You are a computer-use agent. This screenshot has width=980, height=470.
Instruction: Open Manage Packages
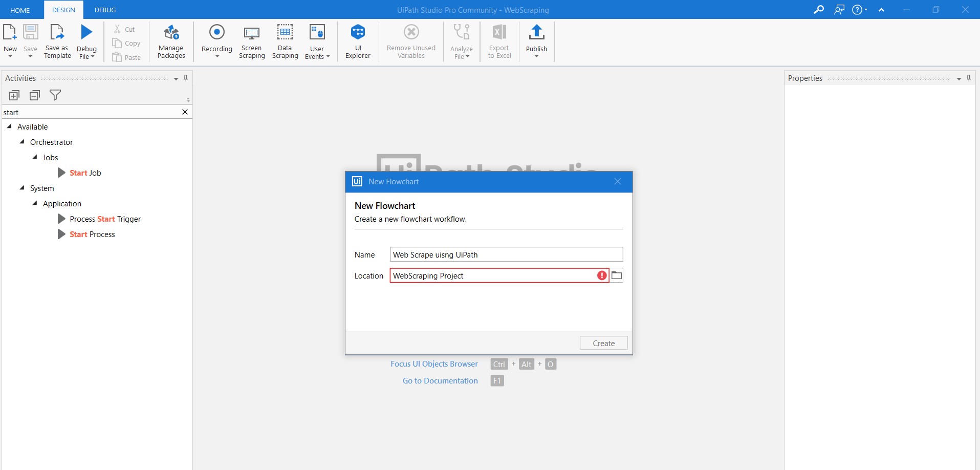tap(171, 41)
